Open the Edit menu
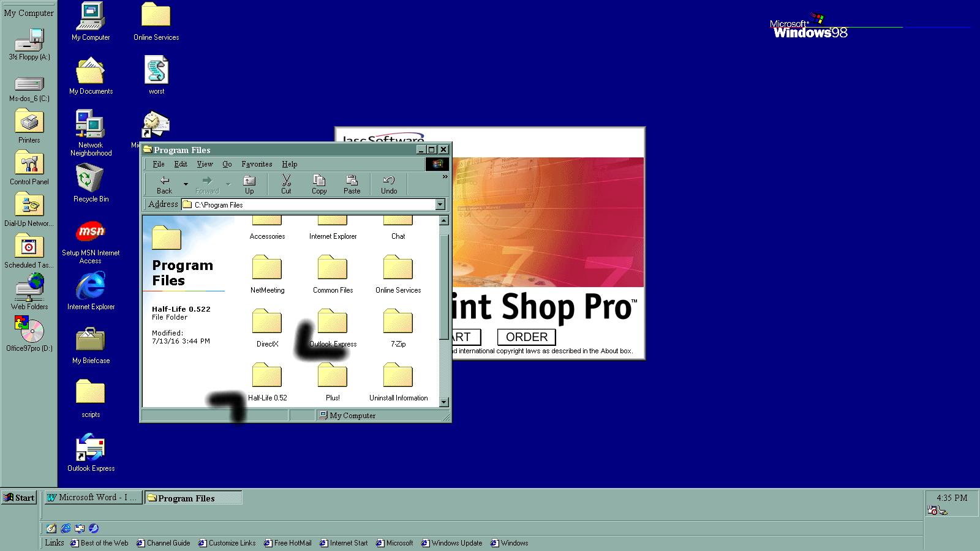The height and width of the screenshot is (551, 980). tap(181, 164)
